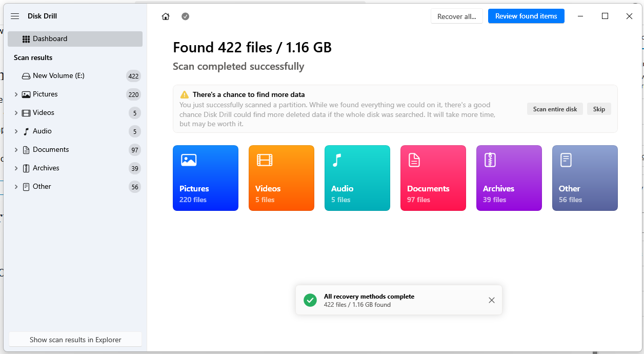Image resolution: width=644 pixels, height=354 pixels.
Task: Click Show scan results in Explorer
Action: point(75,340)
